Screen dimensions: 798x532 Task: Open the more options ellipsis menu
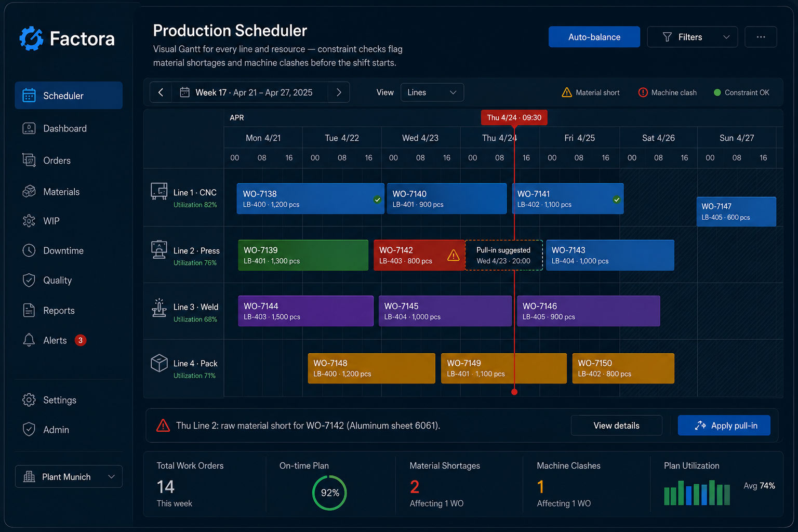click(x=761, y=37)
